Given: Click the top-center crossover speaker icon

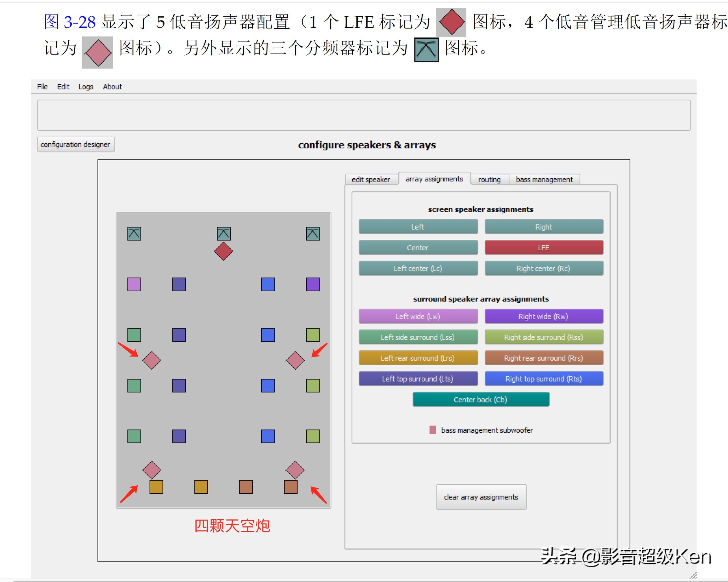Looking at the screenshot, I should [223, 233].
